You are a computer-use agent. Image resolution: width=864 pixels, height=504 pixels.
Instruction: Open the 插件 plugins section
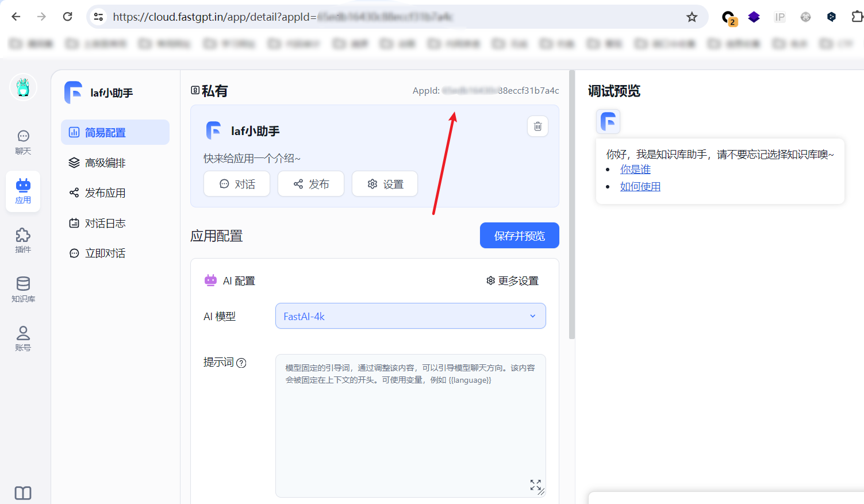[23, 240]
